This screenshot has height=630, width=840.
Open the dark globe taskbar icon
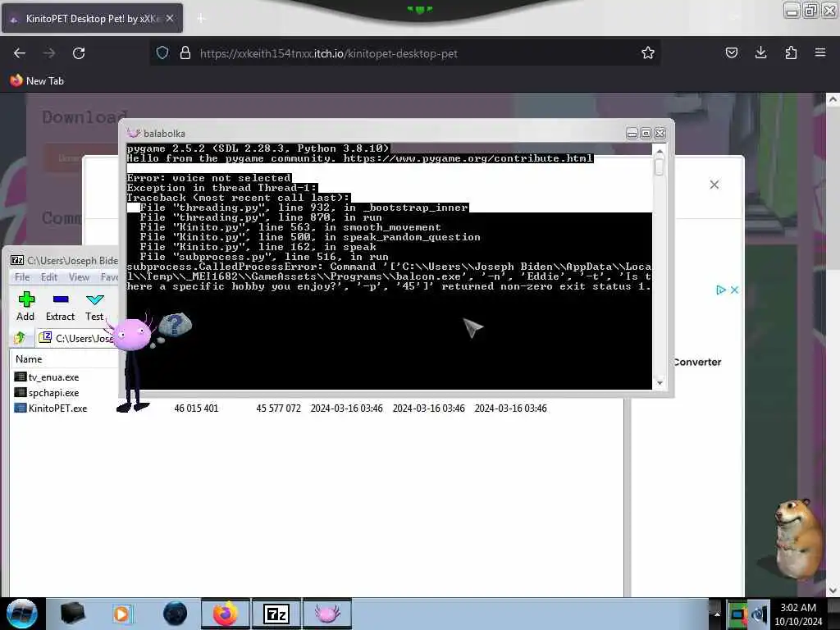pyautogui.click(x=176, y=614)
